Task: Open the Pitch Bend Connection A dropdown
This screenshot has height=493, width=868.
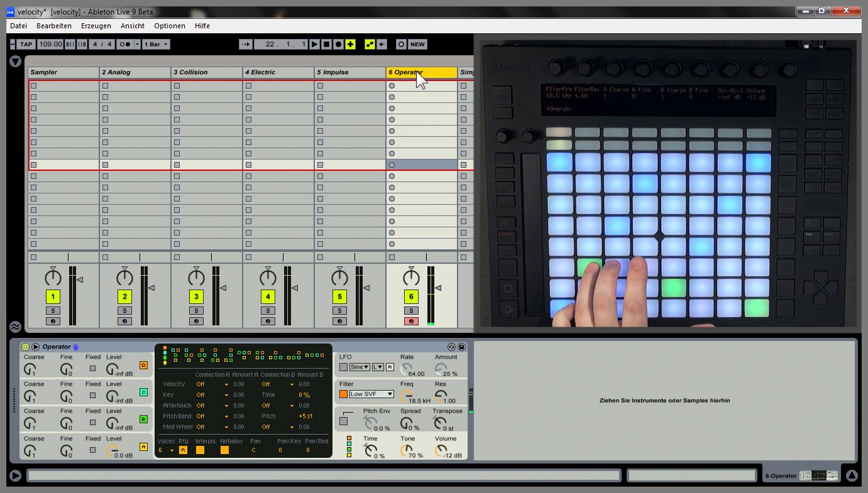Action: pos(212,416)
